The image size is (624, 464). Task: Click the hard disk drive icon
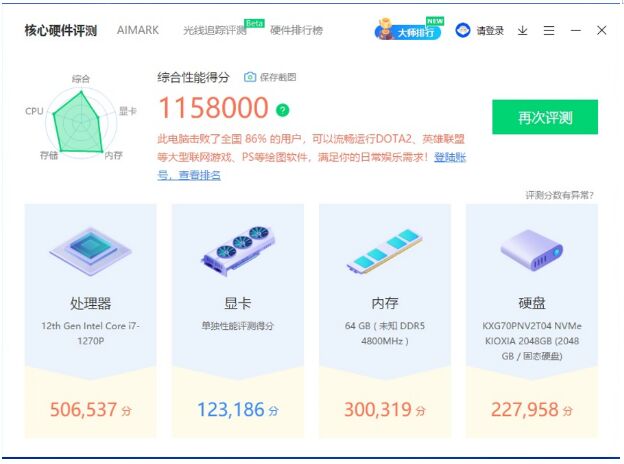pyautogui.click(x=531, y=251)
